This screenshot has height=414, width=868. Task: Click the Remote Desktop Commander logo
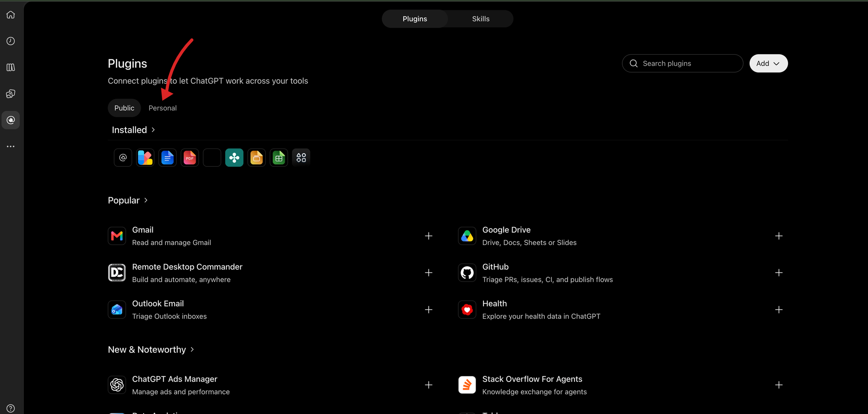pos(117,273)
